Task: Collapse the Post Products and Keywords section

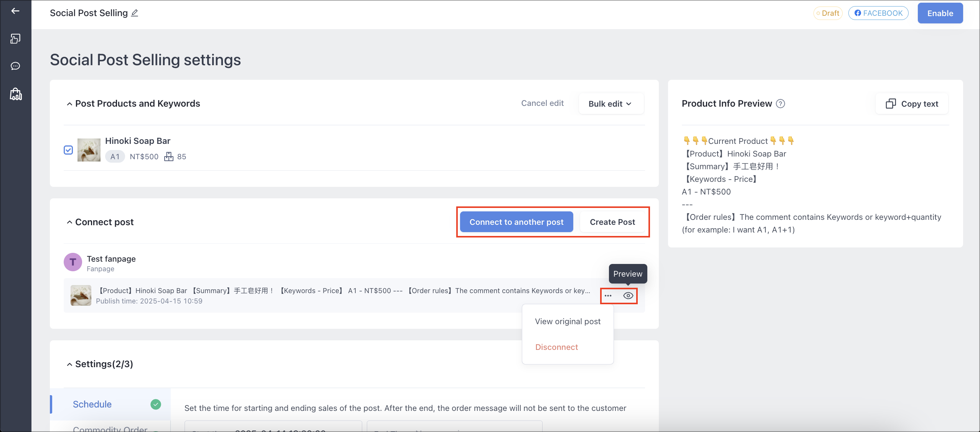Action: [69, 104]
